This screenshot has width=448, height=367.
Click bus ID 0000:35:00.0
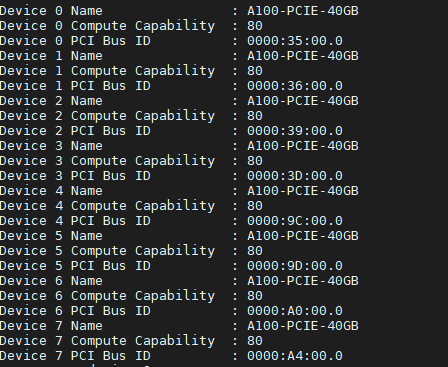click(x=295, y=41)
